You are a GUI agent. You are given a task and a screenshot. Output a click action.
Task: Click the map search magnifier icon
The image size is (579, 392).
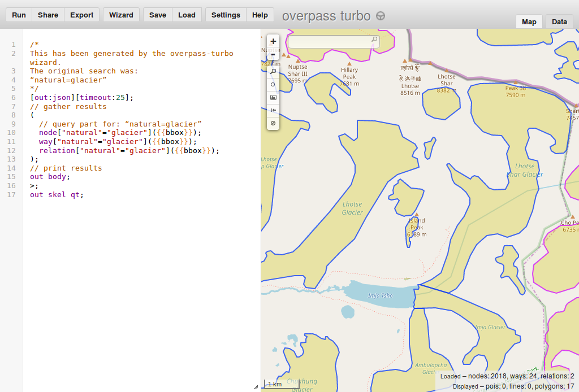(374, 39)
